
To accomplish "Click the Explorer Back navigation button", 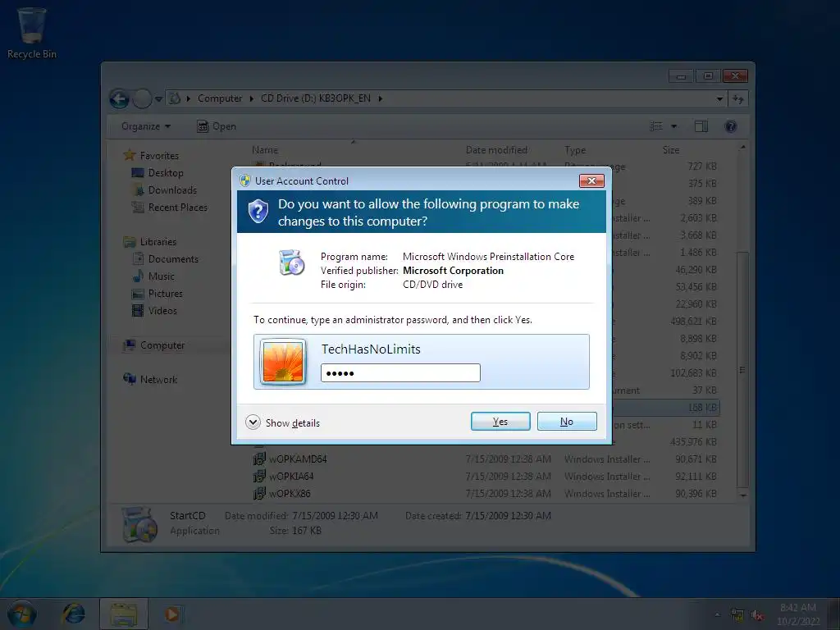I will point(120,98).
